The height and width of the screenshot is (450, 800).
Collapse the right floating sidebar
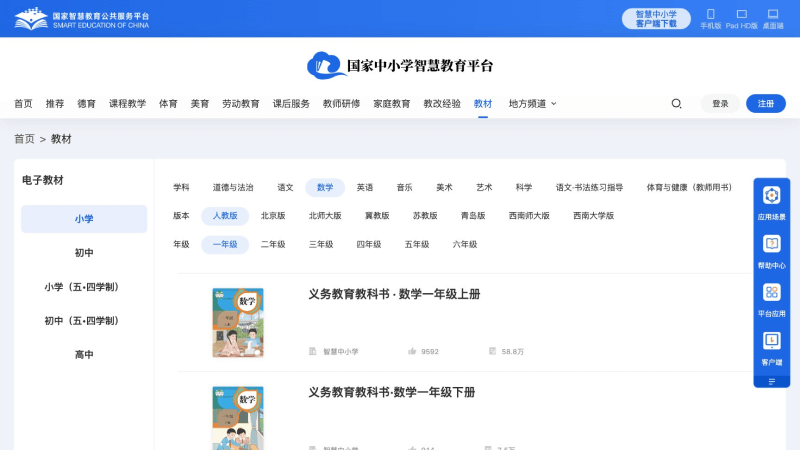pos(771,381)
